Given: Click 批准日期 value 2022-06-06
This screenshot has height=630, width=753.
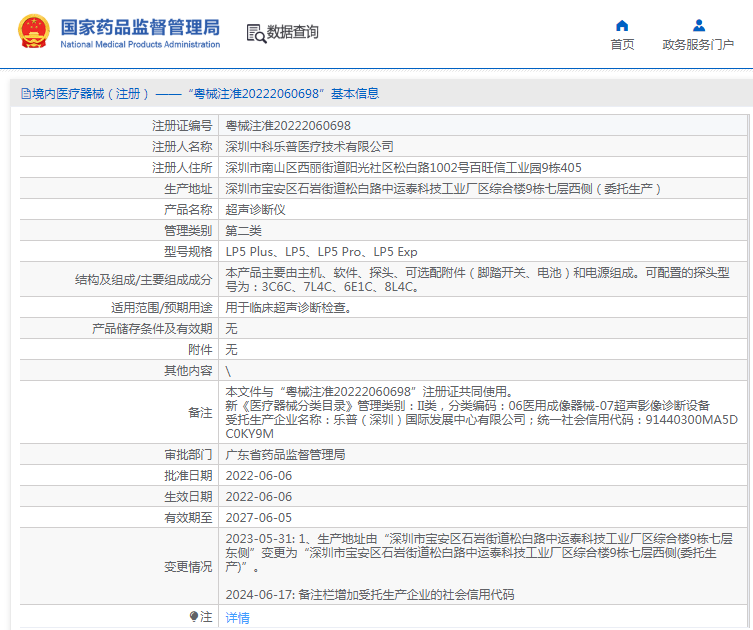Looking at the screenshot, I should click(x=259, y=476).
